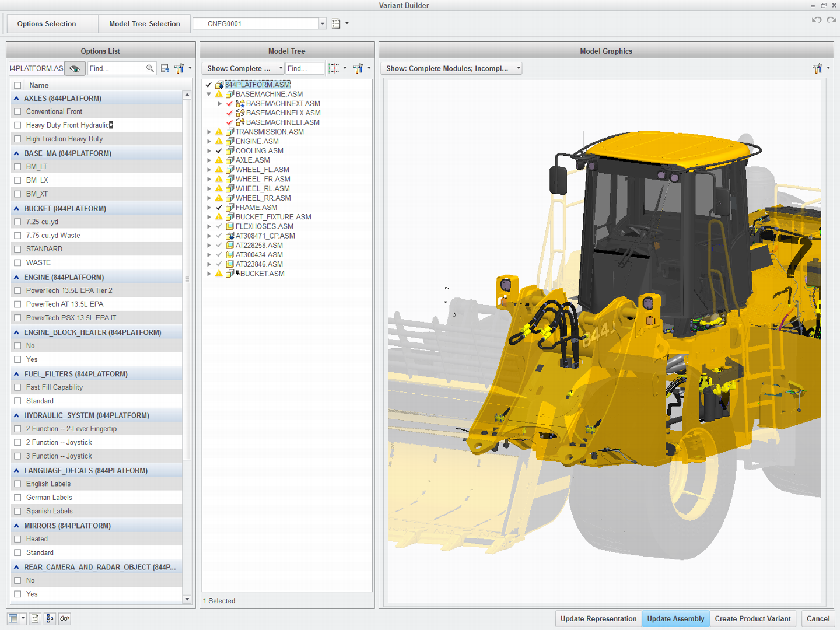
Task: Check the Heated mirrors option
Action: pyautogui.click(x=17, y=538)
